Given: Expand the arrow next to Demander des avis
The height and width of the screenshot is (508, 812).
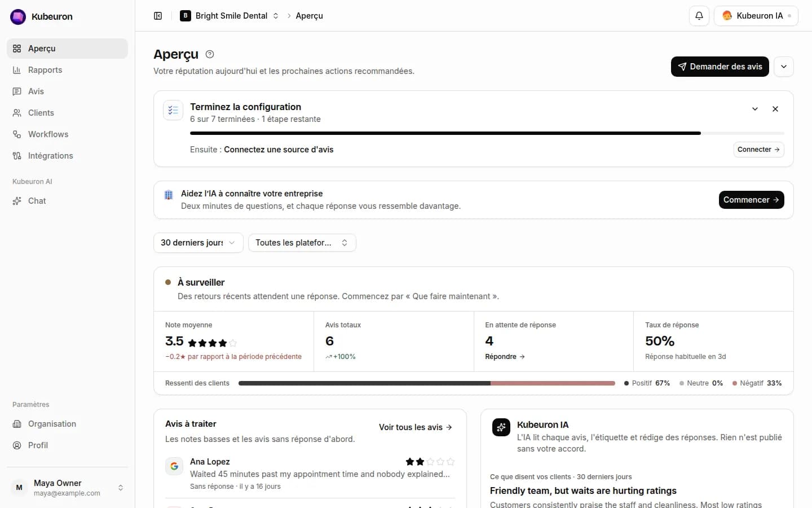Looking at the screenshot, I should point(784,67).
